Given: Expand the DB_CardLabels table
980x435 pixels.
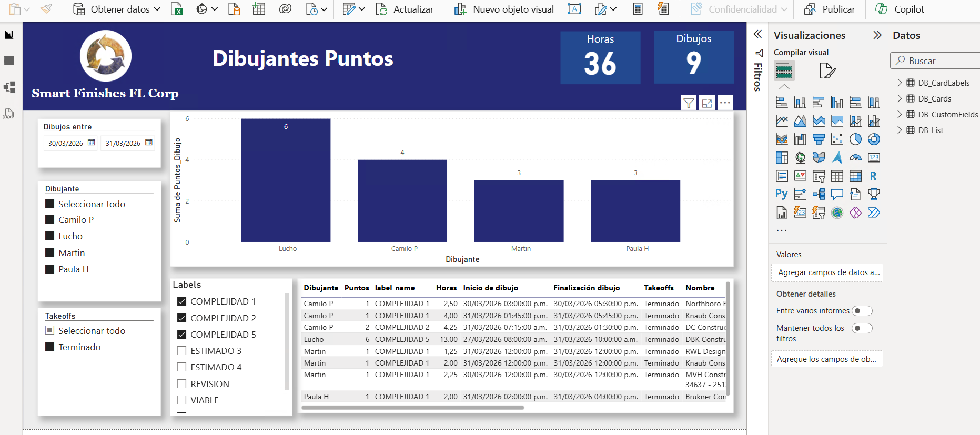Looking at the screenshot, I should coord(900,83).
